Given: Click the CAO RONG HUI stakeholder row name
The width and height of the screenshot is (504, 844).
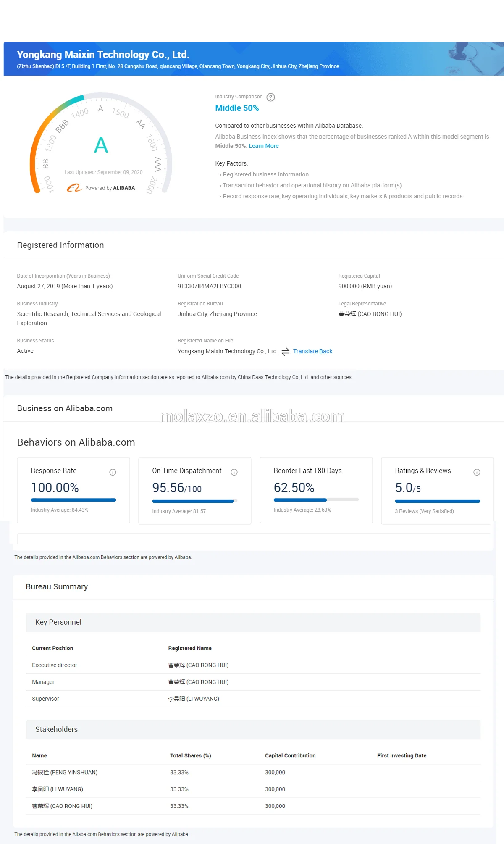Looking at the screenshot, I should click(x=62, y=806).
